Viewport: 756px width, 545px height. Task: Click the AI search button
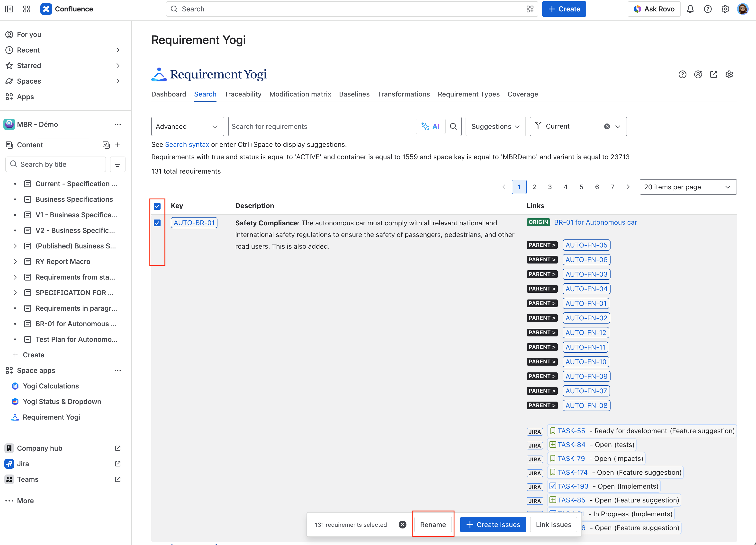tap(430, 126)
